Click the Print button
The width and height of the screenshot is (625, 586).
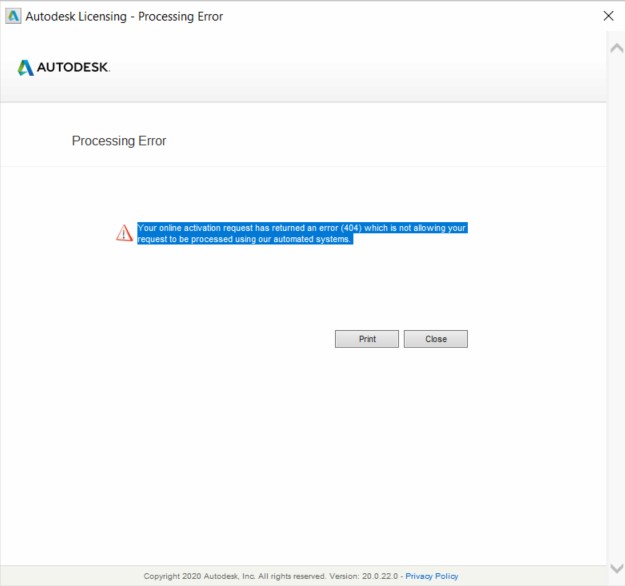click(367, 339)
